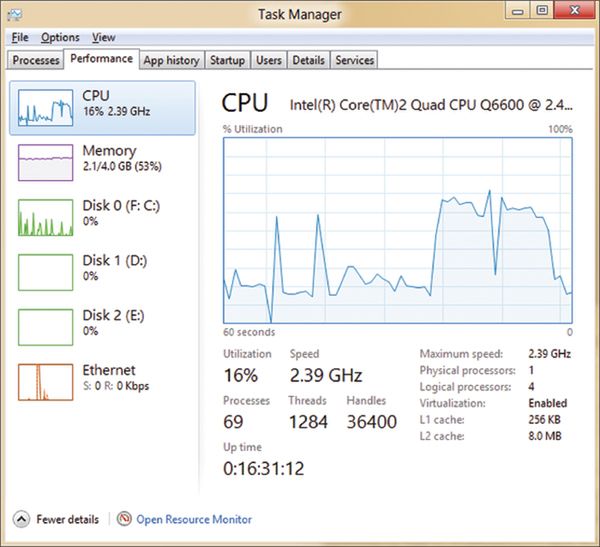
Task: Select the Ethernet mini graph thumbnail
Action: coord(46,382)
